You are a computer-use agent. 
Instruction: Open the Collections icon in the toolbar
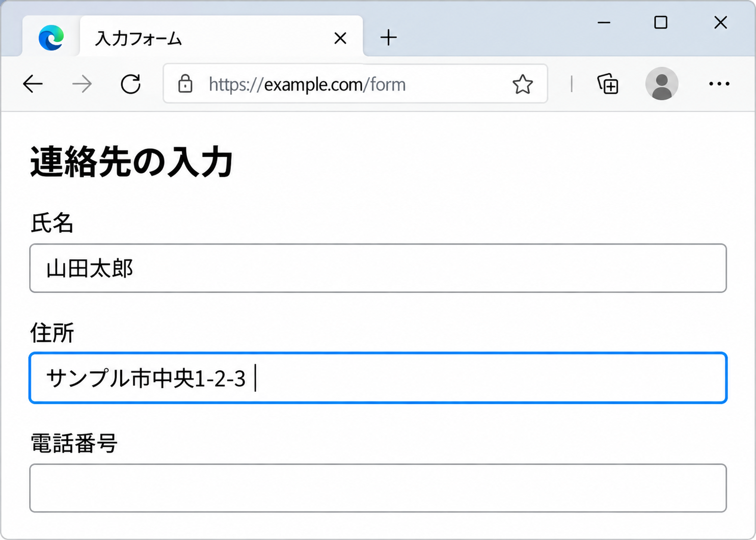(x=608, y=84)
